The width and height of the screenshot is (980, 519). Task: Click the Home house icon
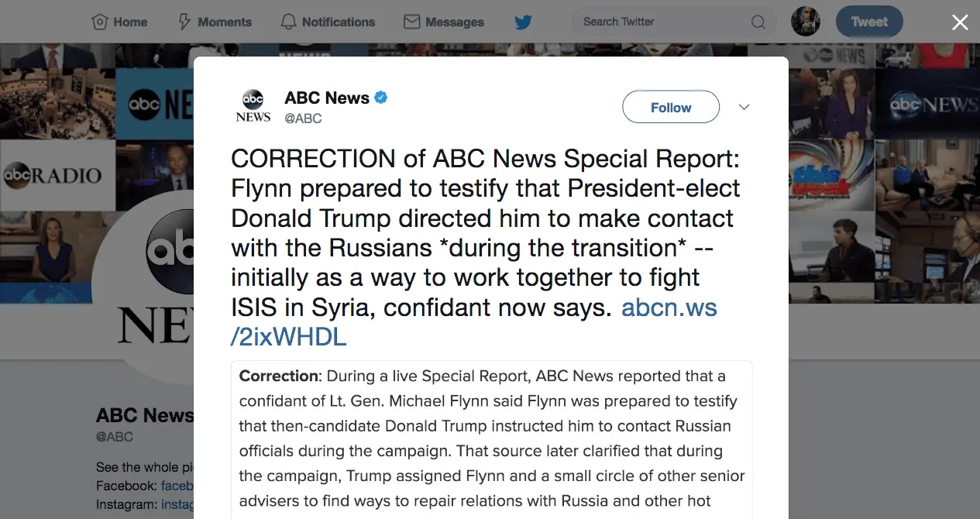(x=99, y=22)
